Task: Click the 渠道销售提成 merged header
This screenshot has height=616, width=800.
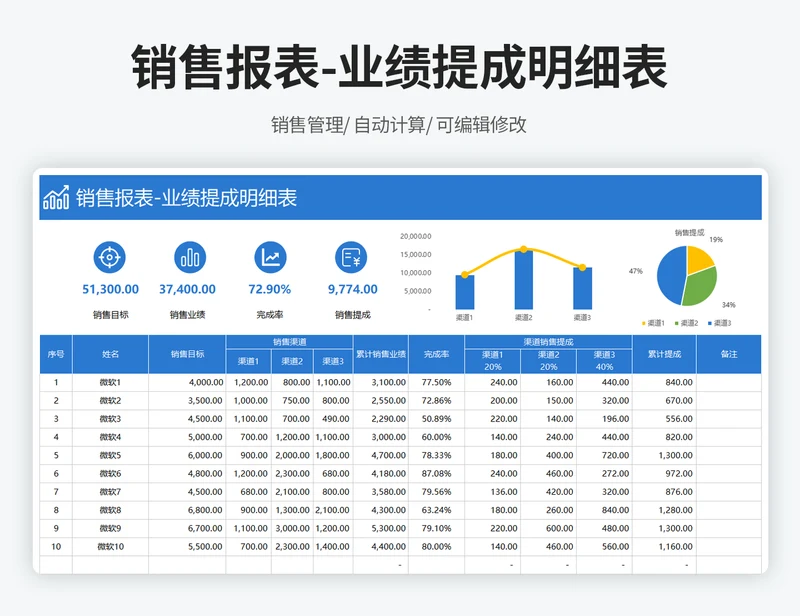Action: click(548, 342)
